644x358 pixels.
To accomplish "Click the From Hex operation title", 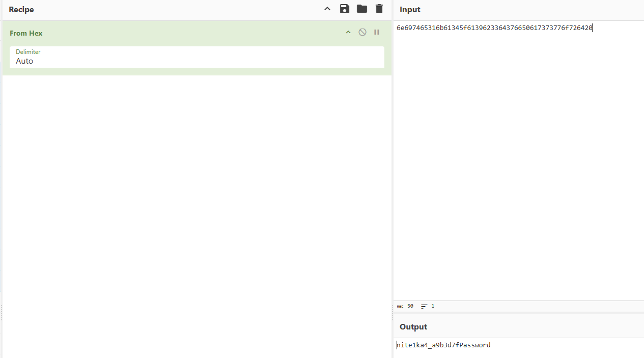I will point(26,33).
